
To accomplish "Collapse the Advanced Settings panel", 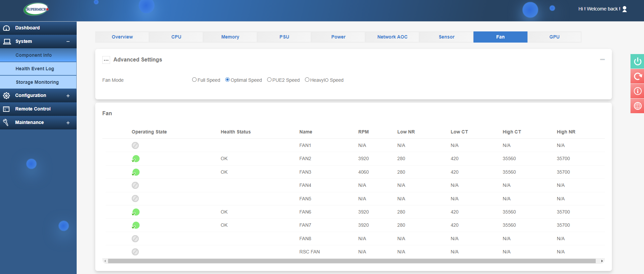I will tap(602, 59).
